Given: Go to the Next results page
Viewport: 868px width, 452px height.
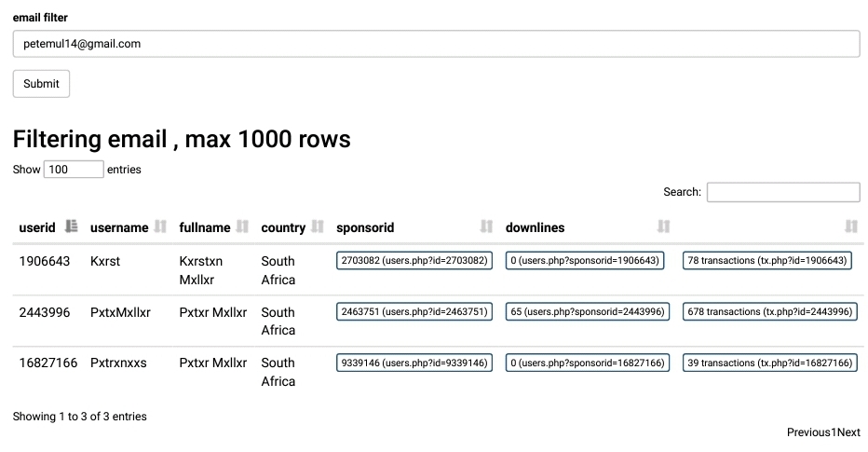Looking at the screenshot, I should pos(848,432).
